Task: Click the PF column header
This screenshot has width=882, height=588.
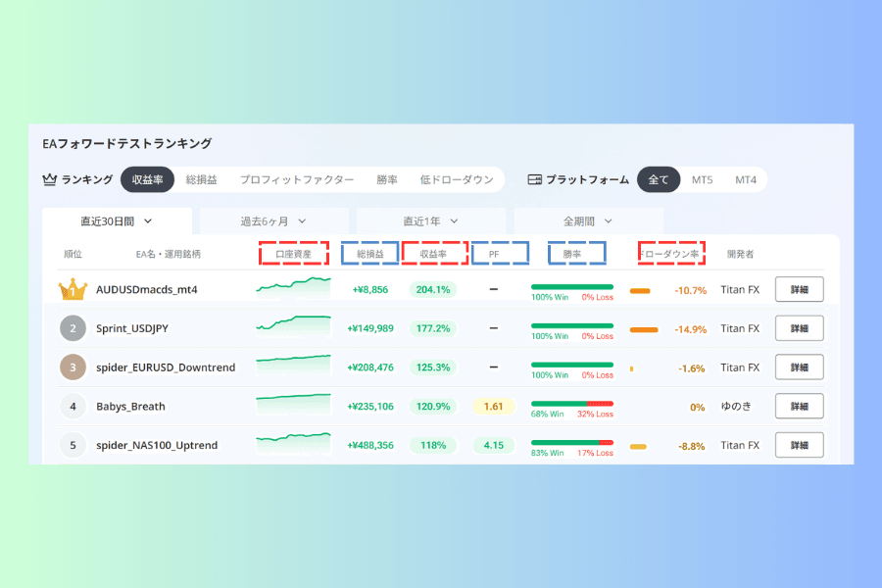Action: coord(494,254)
